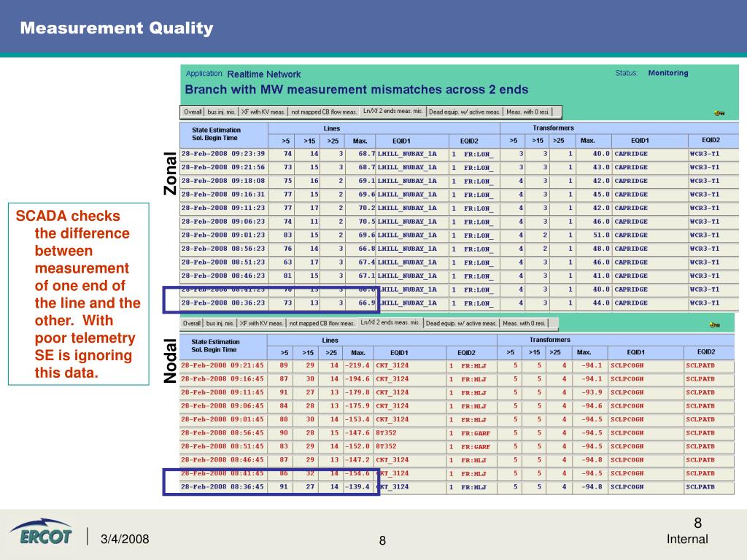Select the Nodal Lines Max. value '-194.6'

[x=357, y=378]
